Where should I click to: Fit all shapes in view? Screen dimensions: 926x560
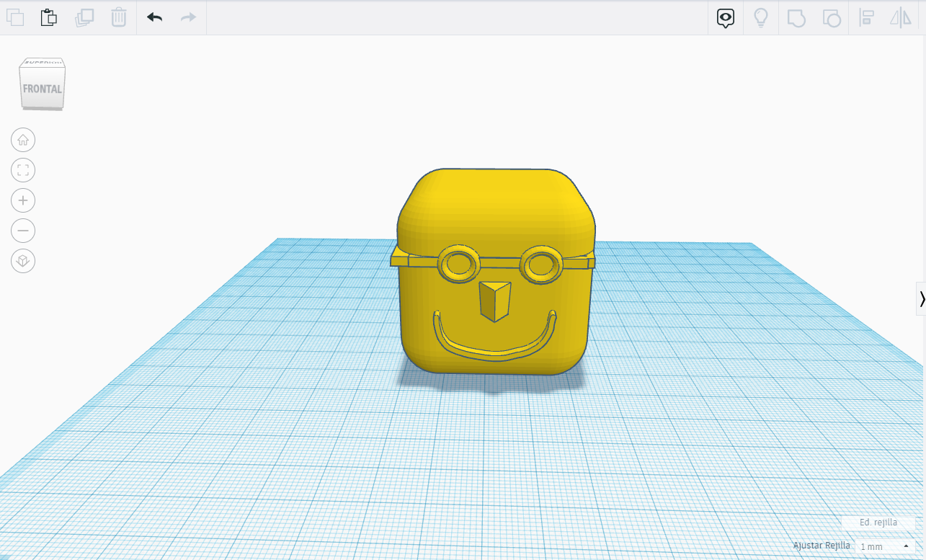click(23, 170)
